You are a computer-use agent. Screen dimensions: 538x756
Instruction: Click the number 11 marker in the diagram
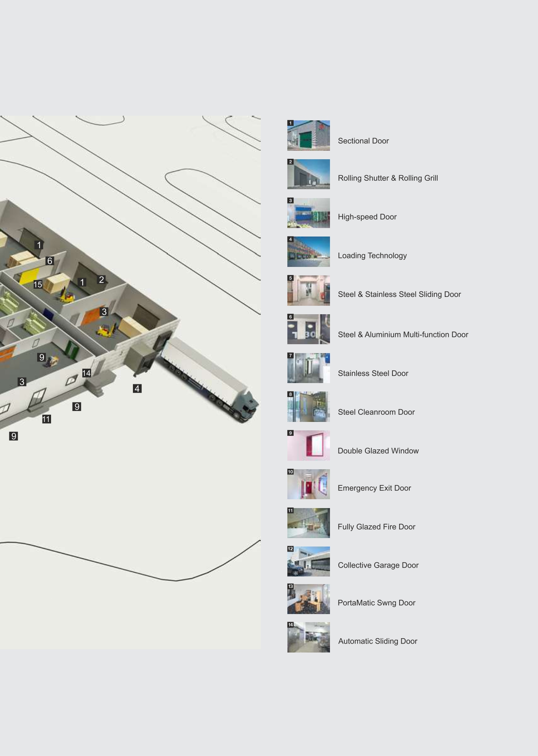click(46, 419)
